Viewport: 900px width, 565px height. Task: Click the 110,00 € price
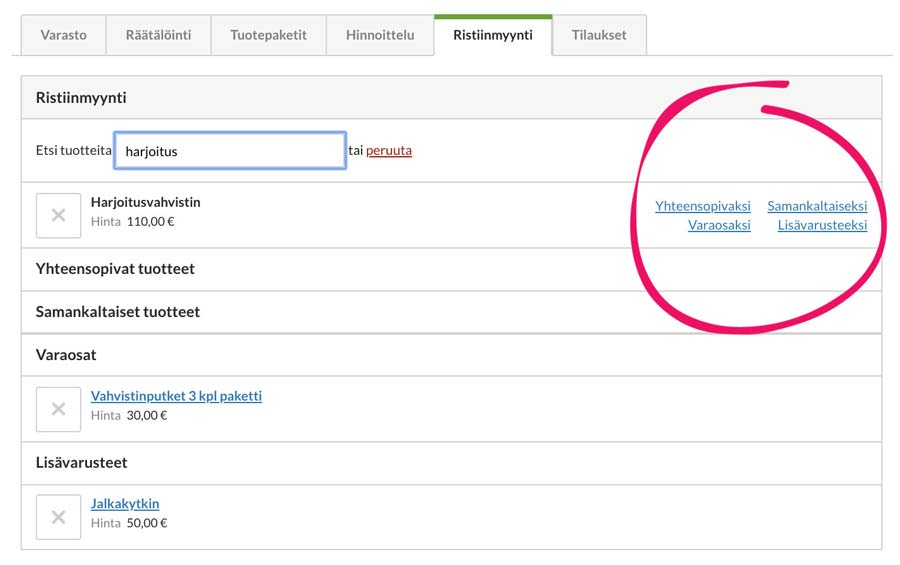click(150, 222)
